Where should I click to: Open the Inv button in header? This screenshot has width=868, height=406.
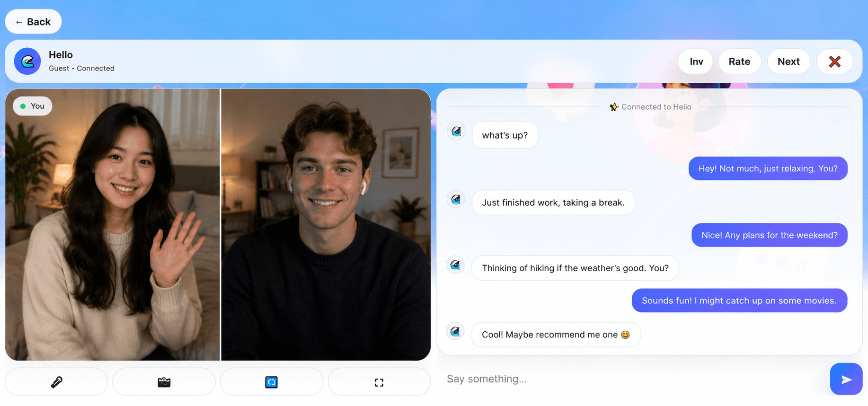[x=696, y=62]
